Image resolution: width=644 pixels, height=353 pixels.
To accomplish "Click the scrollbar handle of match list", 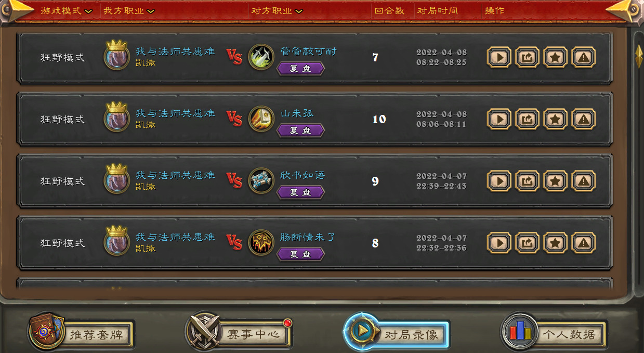I will tap(639, 56).
